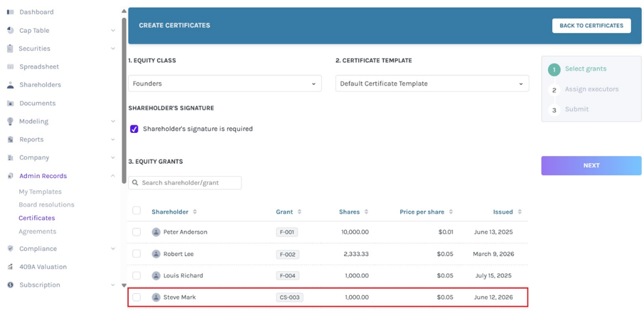
Task: Click Robert Lee's avatar icon
Action: 156,254
